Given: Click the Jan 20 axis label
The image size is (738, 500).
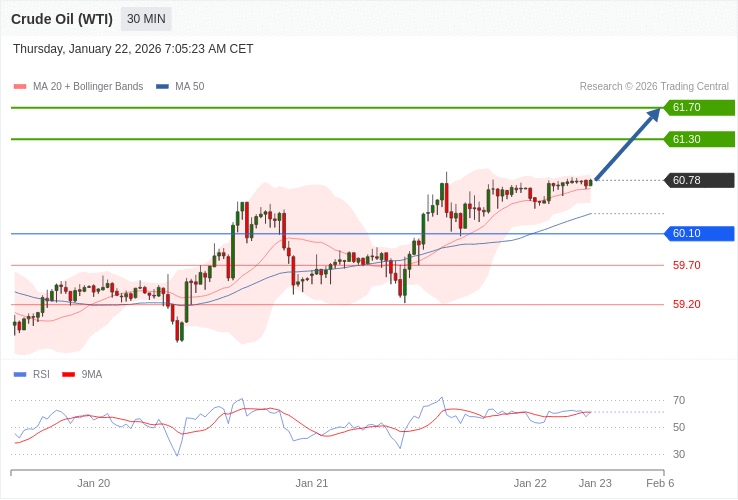Looking at the screenshot, I should point(94,484).
